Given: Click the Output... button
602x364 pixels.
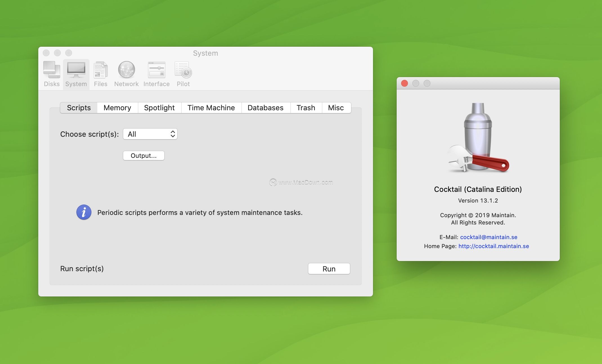Looking at the screenshot, I should [x=144, y=156].
